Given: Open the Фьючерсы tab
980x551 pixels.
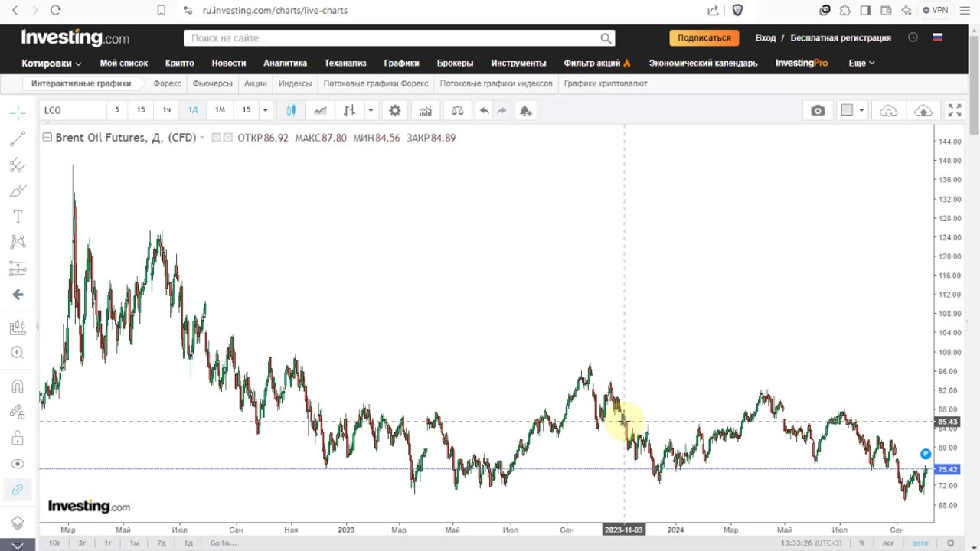Looking at the screenshot, I should tap(212, 83).
